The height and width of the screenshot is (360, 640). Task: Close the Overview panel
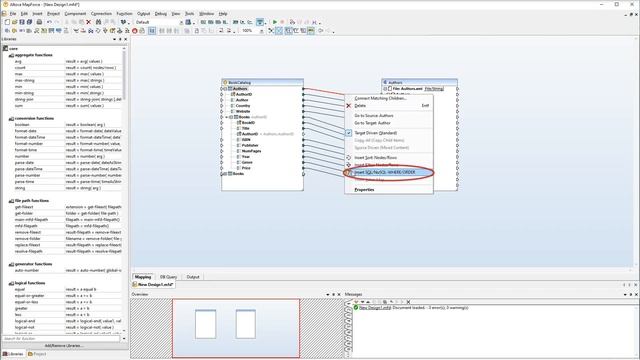pos(339,294)
